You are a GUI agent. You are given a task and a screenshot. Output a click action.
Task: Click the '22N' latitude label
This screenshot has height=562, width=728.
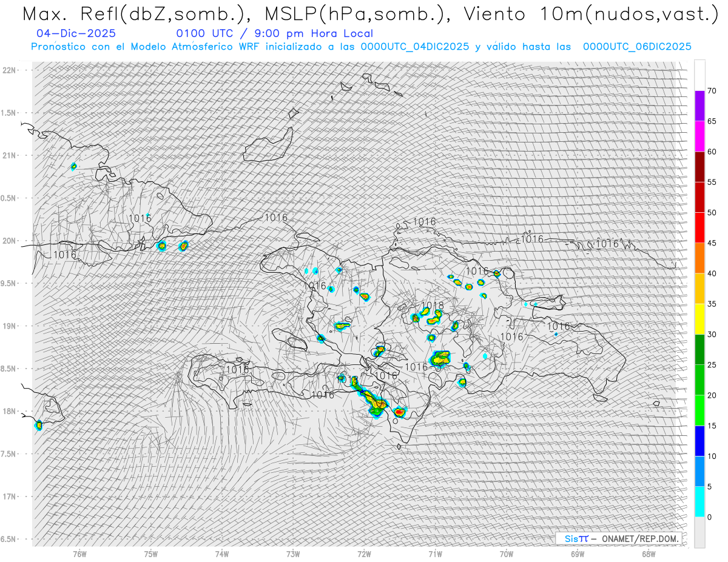click(10, 70)
